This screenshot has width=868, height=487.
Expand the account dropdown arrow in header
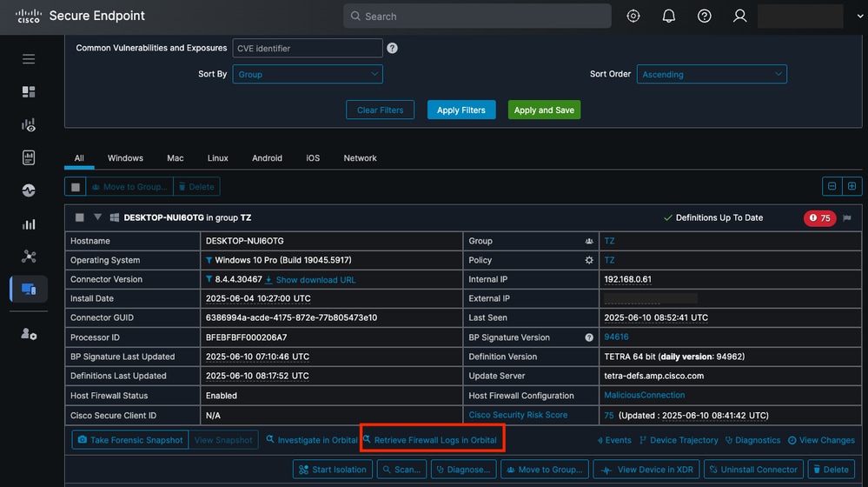coord(859,16)
